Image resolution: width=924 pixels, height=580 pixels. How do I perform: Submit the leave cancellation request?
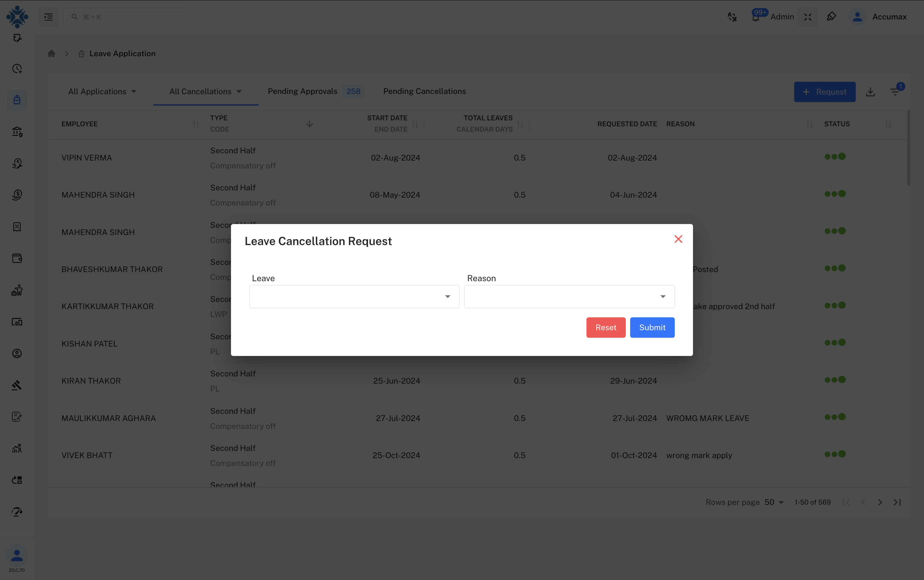click(652, 327)
